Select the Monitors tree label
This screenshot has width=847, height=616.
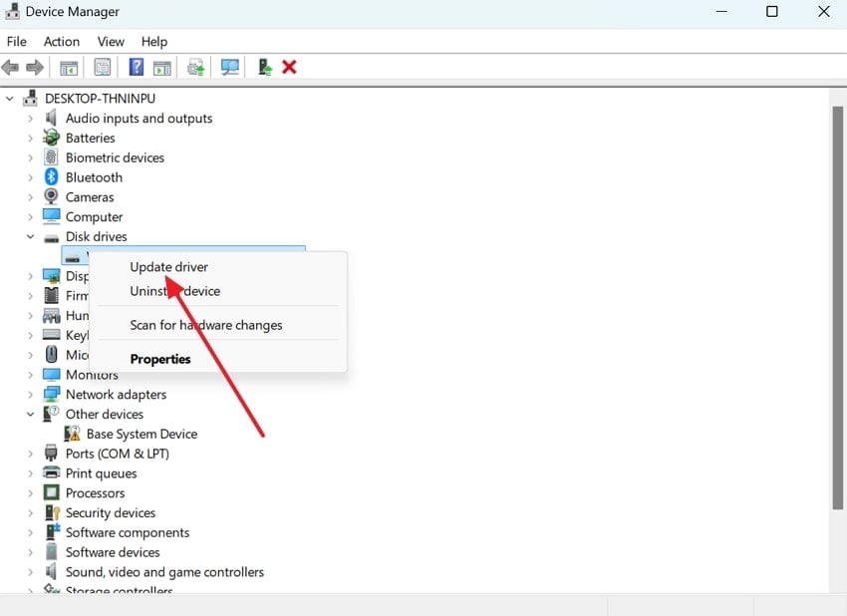tap(92, 375)
